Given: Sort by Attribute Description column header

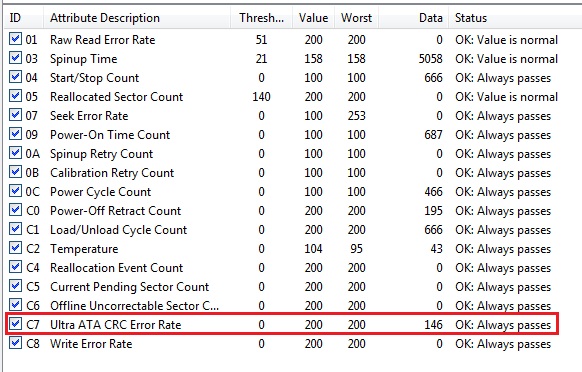Looking at the screenshot, I should [x=137, y=18].
